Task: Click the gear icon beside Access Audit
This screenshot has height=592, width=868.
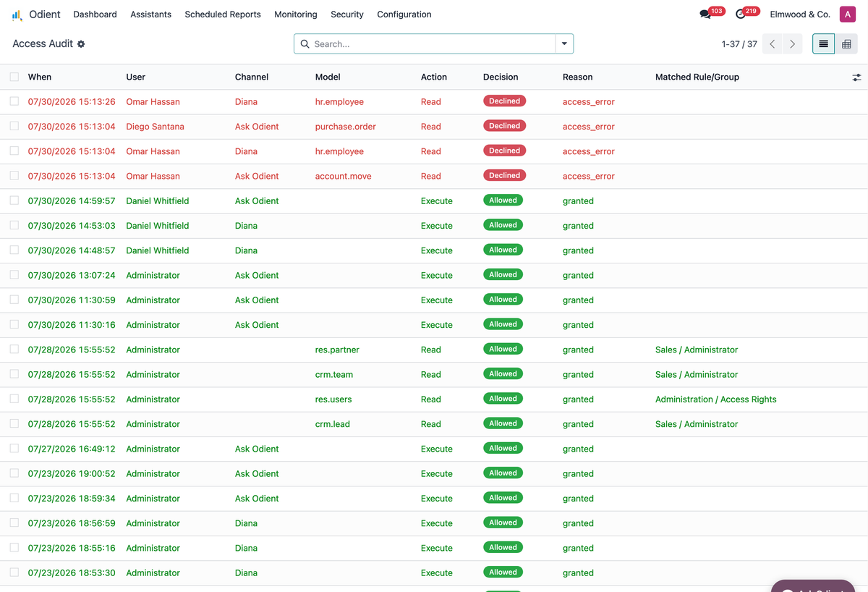Action: tap(81, 44)
